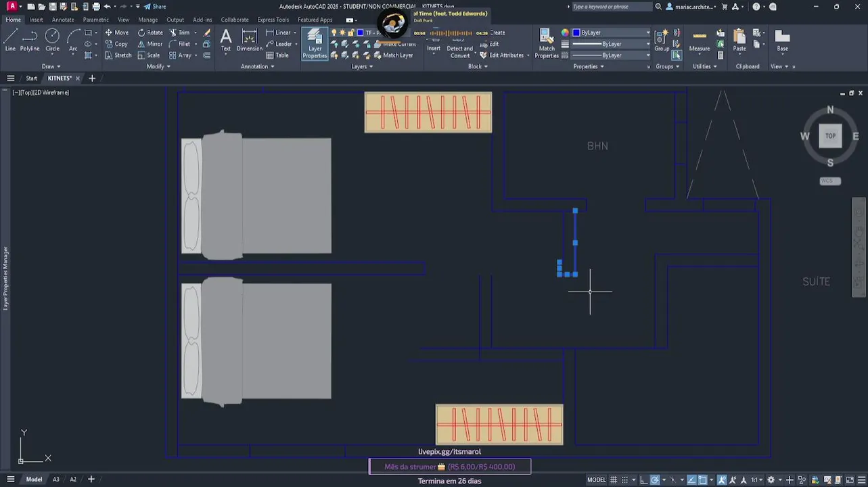The width and height of the screenshot is (868, 487).
Task: Open the Parametric ribbon tab
Action: [95, 20]
